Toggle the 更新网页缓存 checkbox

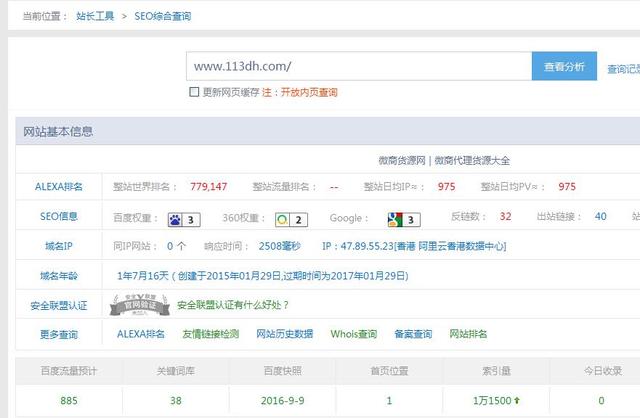pyautogui.click(x=194, y=92)
